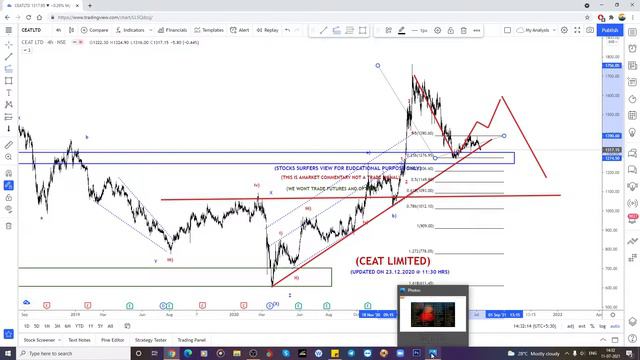Click the Publish button
Screen dimensions: 640x360
point(610,30)
